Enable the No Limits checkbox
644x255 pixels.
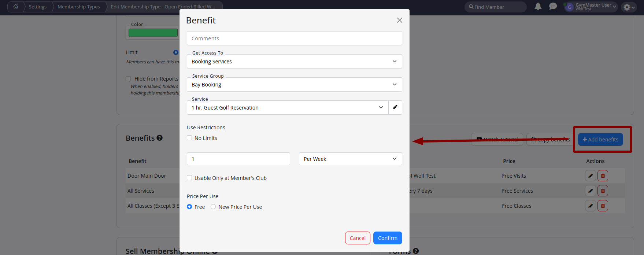(x=189, y=138)
